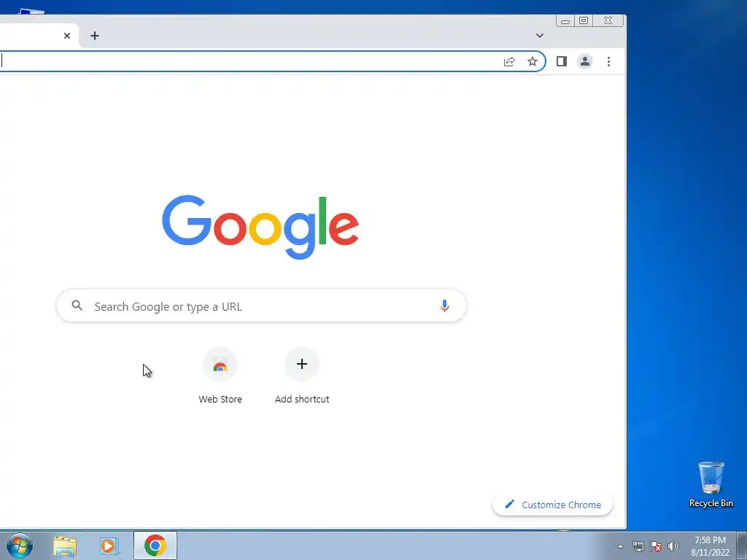This screenshot has height=560, width=747.
Task: Click the Search Google or type a URL box
Action: (261, 306)
